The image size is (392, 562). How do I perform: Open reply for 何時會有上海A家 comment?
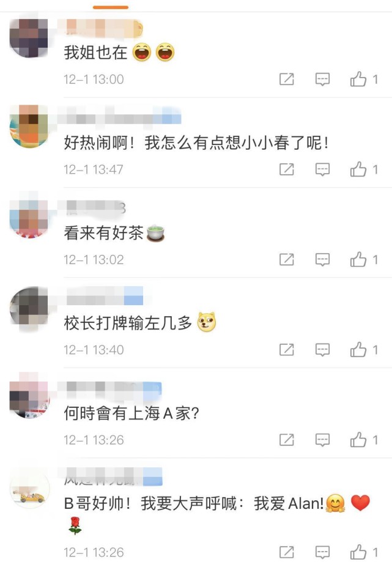(322, 440)
